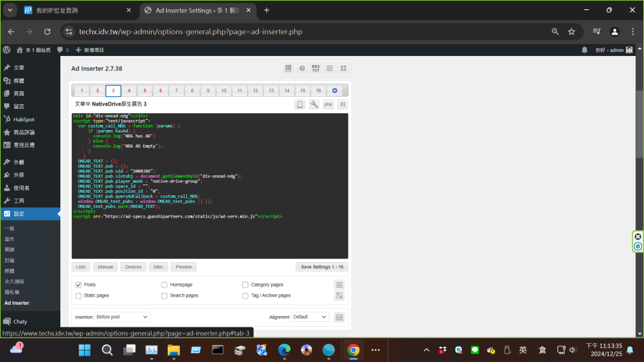
Task: Enable the Homepage checkbox
Action: (165, 285)
